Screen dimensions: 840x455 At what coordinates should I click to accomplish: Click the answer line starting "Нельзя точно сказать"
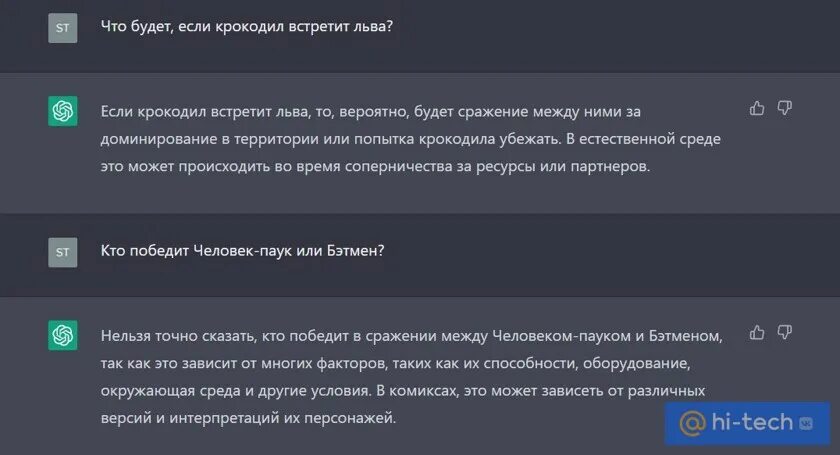point(410,335)
